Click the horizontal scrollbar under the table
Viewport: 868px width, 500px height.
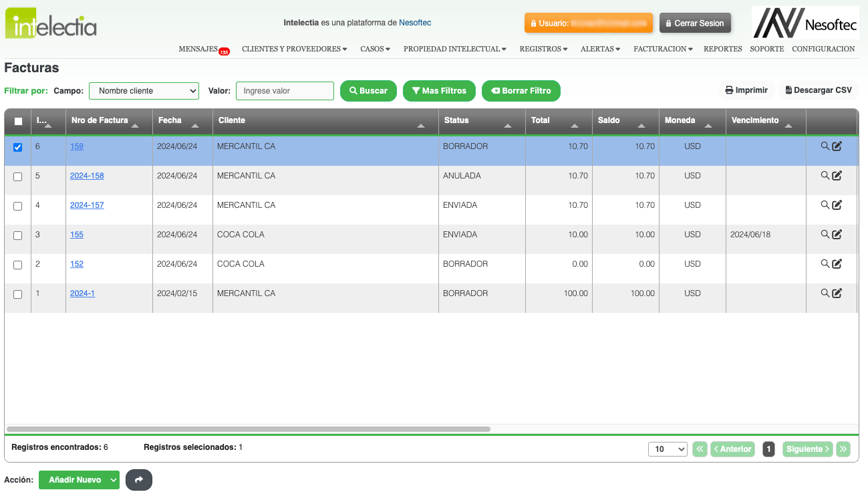pos(248,429)
